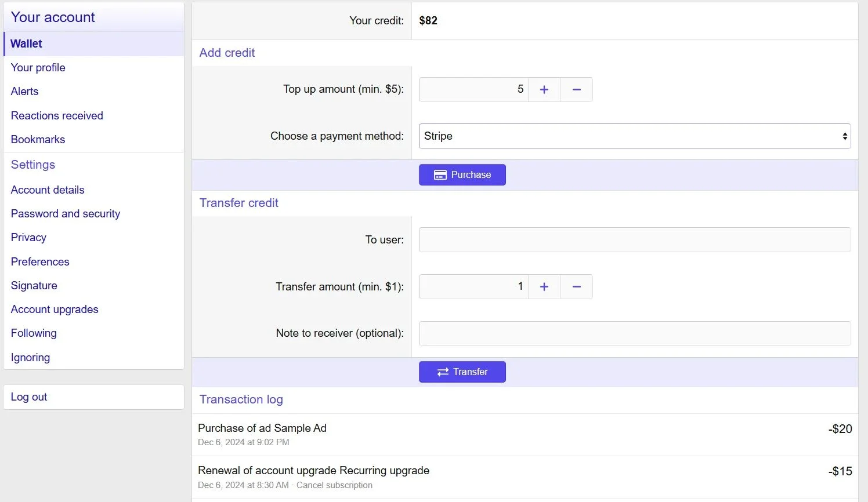Focus the To user field
The image size is (868, 502).
[634, 240]
